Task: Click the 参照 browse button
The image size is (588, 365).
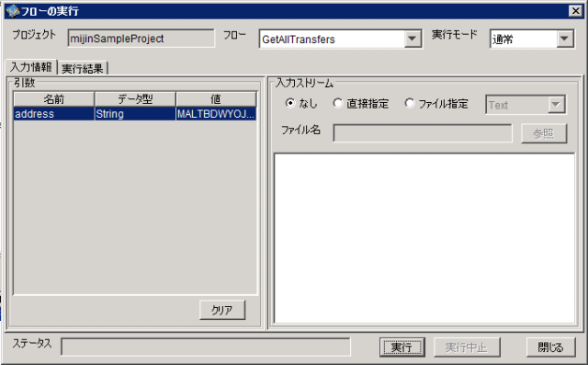Action: point(544,133)
